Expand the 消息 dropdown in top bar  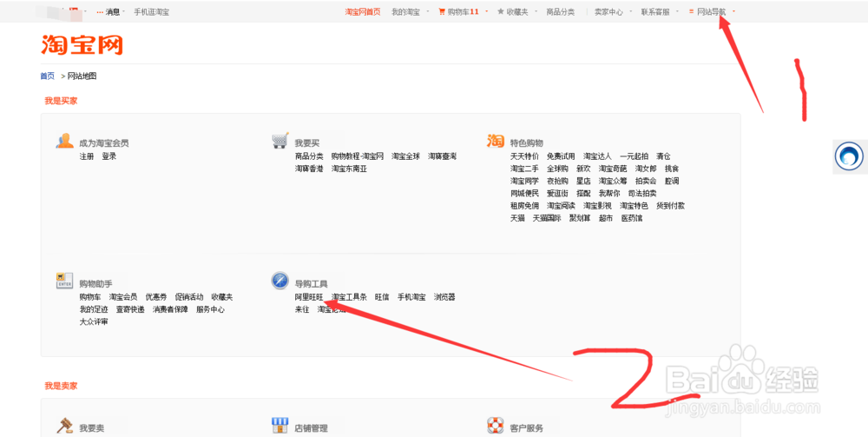[x=124, y=11]
